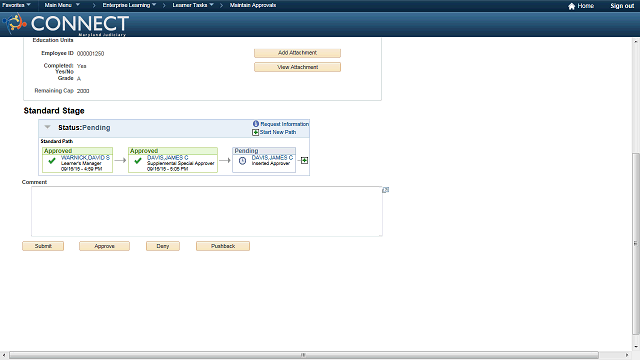Click the horizontal scrollbar right arrow

click(x=627, y=355)
